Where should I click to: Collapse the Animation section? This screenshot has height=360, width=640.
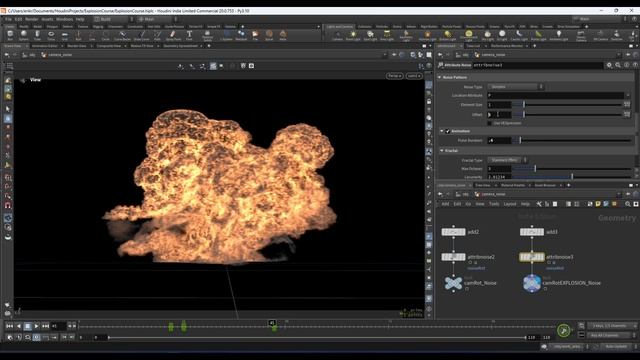[x=442, y=131]
